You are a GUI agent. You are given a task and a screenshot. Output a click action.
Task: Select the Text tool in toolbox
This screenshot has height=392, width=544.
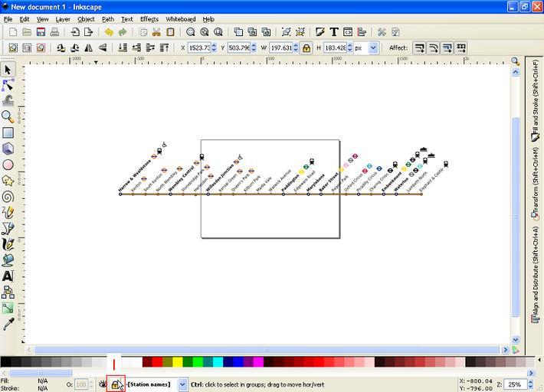point(8,276)
